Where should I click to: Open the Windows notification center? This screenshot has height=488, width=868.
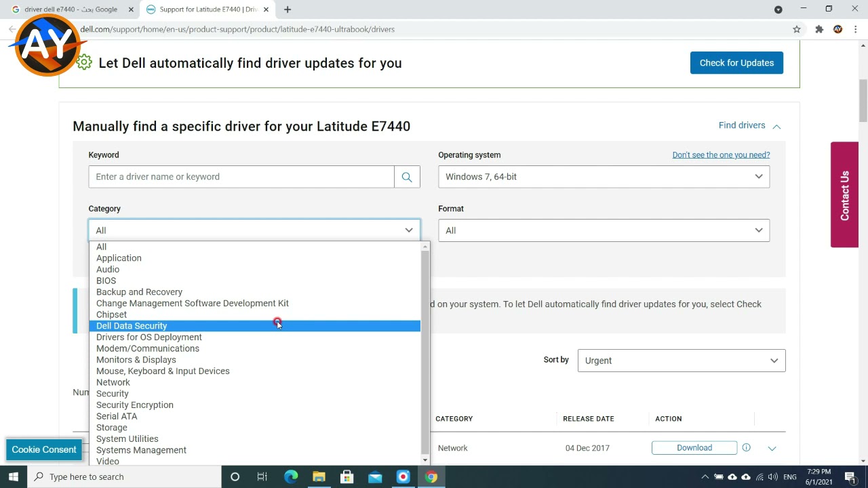click(850, 476)
